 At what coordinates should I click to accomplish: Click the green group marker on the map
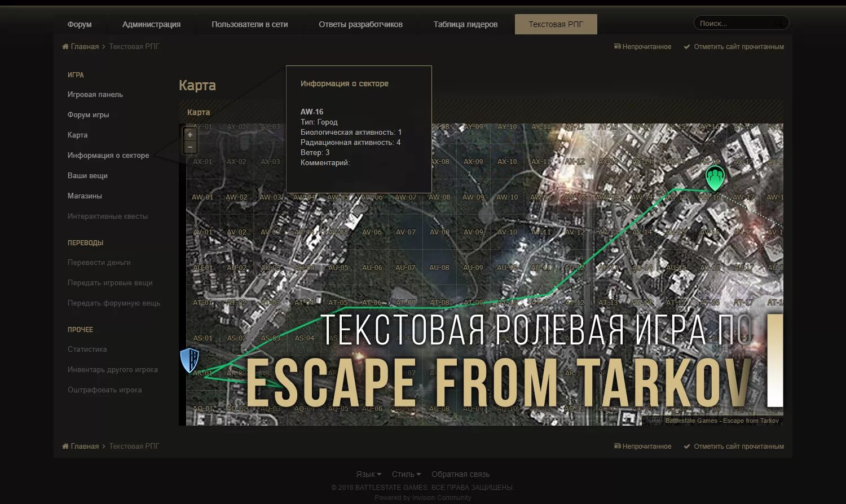[x=715, y=178]
